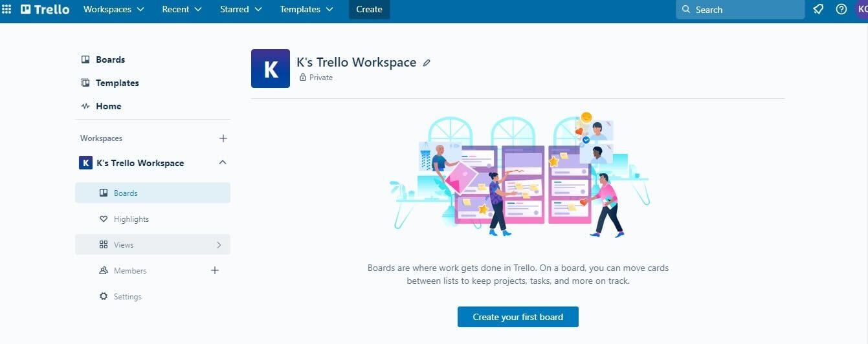
Task: Click the K's Trello Workspace heading
Action: 357,62
